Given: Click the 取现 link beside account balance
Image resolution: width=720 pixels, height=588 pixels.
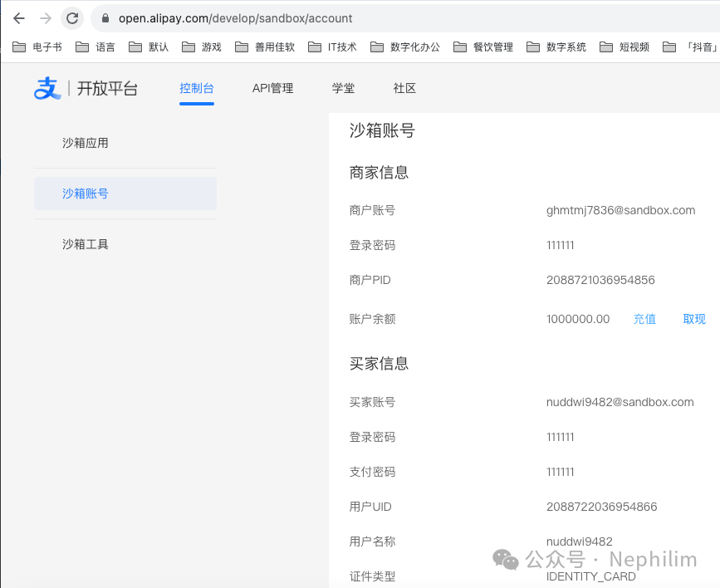Looking at the screenshot, I should pos(694,319).
